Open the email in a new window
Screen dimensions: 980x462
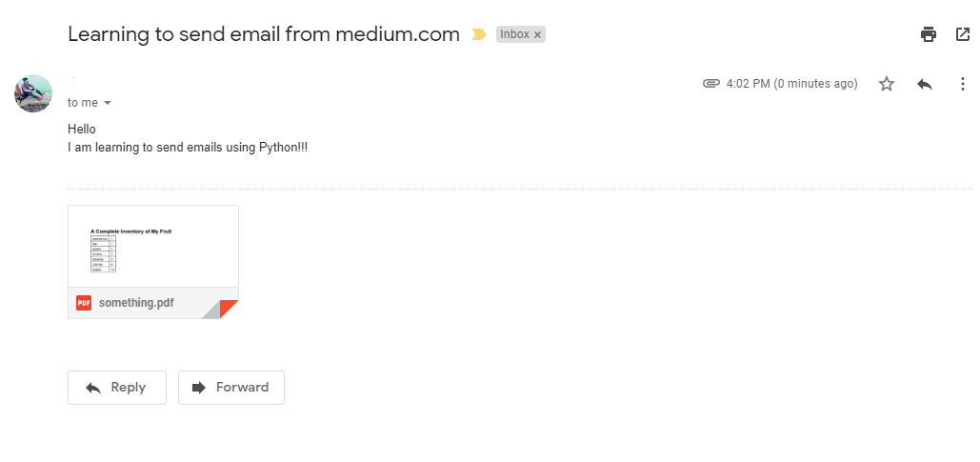(963, 34)
